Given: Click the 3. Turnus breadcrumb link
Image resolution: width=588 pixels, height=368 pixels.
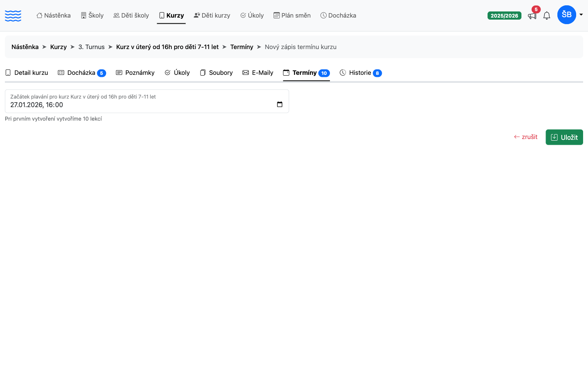Looking at the screenshot, I should pos(91,47).
